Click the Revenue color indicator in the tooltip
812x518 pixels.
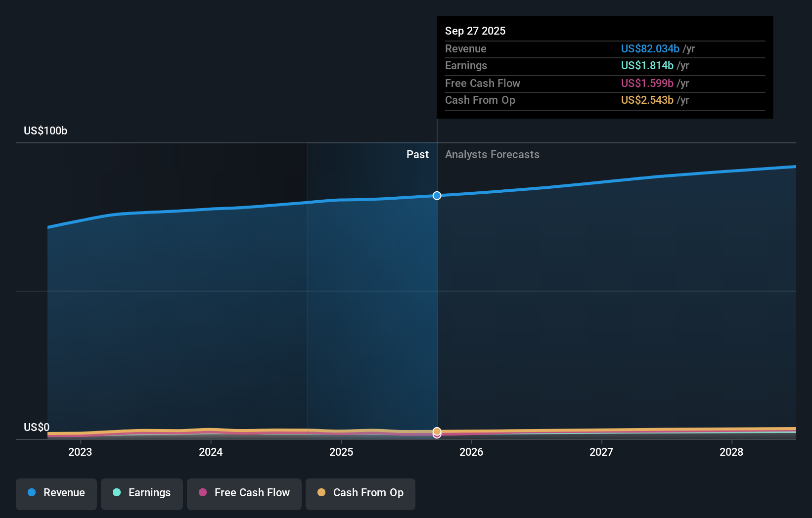650,48
